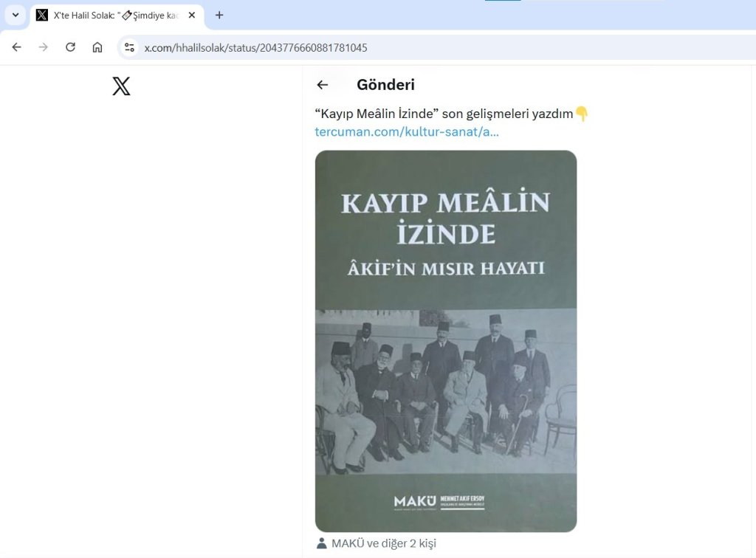Viewport: 756px width, 558px height.
Task: Go back using the Gönderi arrow
Action: coord(323,85)
